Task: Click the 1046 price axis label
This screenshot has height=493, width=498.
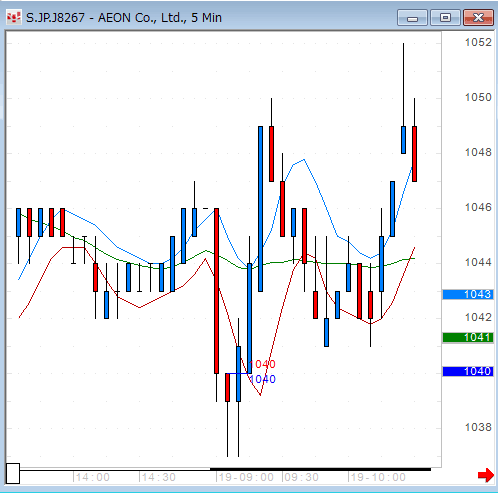Action: coord(478,207)
